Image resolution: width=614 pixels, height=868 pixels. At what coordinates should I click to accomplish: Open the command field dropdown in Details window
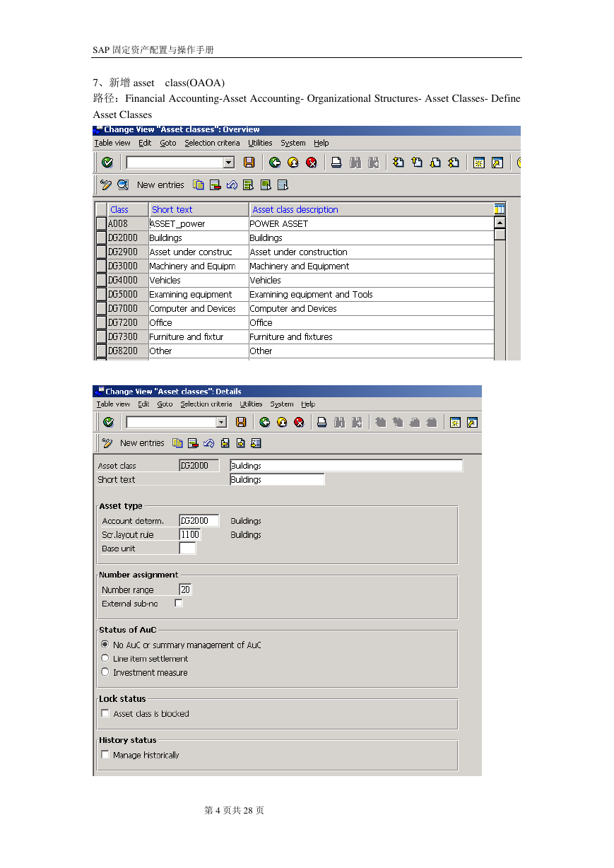pos(221,423)
